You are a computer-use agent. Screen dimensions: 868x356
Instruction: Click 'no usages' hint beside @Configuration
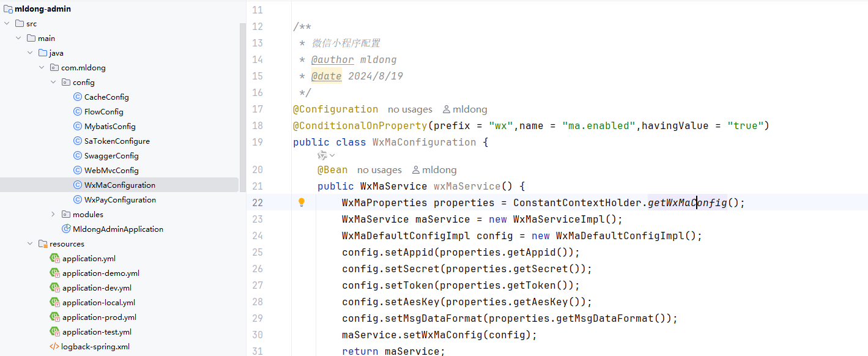[410, 109]
